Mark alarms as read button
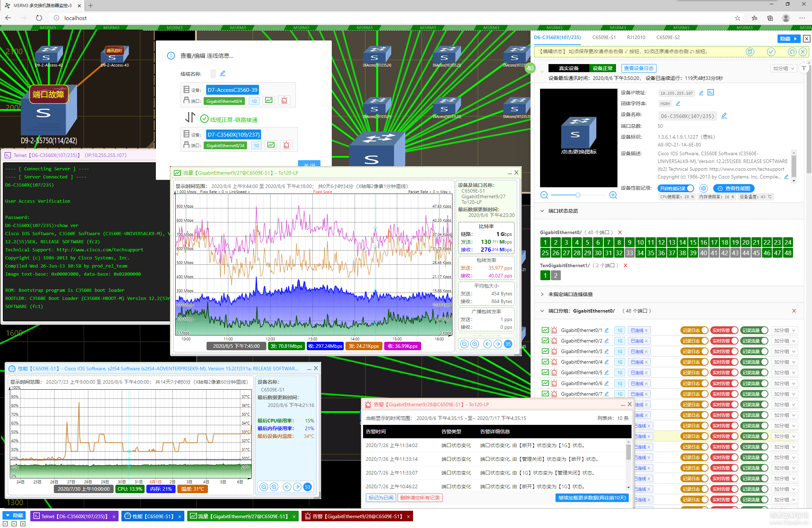The height and width of the screenshot is (528, 812). point(381,497)
